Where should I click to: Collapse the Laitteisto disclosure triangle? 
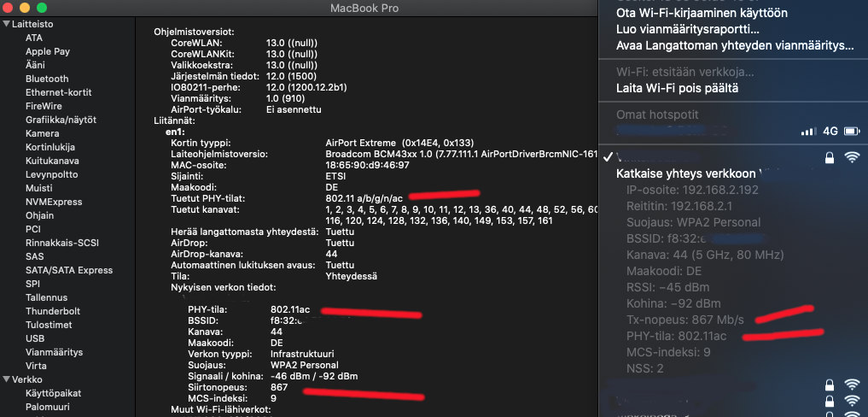[6, 24]
